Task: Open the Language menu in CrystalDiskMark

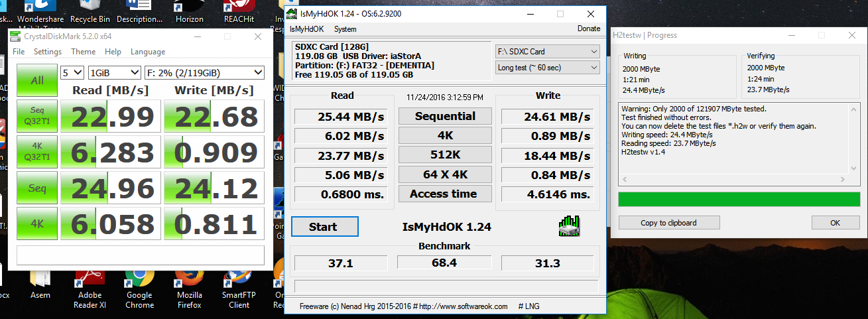Action: click(148, 52)
